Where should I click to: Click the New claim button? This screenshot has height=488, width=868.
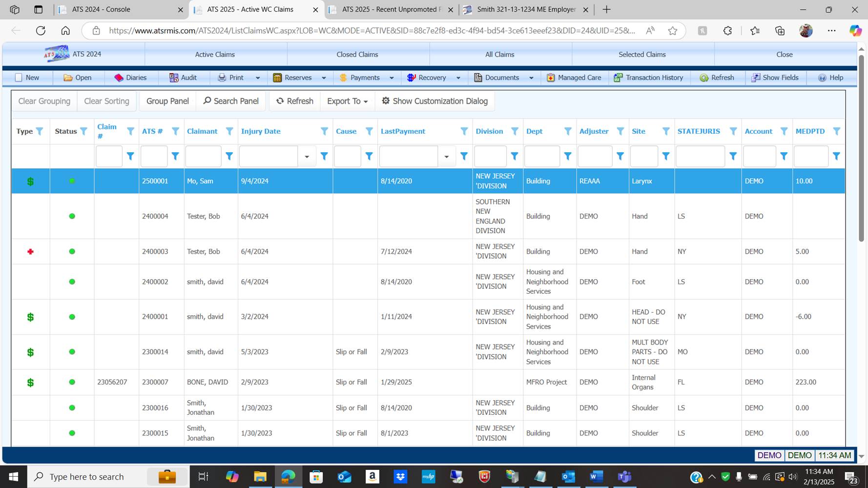[x=27, y=78]
